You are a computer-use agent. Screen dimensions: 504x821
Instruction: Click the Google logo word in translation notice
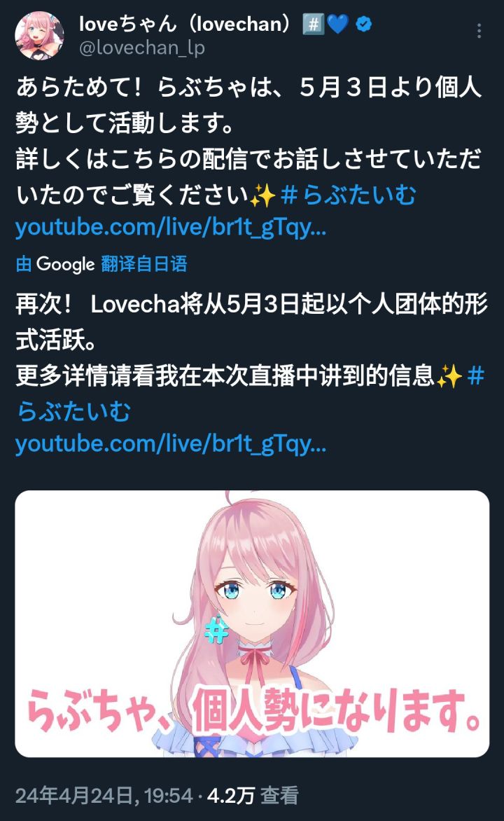[65, 264]
